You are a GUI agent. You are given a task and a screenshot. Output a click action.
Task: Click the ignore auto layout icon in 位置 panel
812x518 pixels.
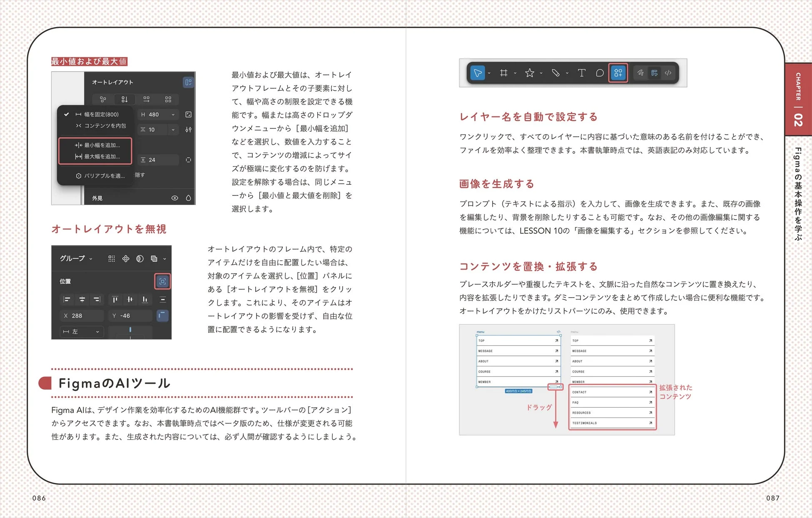[x=162, y=281]
